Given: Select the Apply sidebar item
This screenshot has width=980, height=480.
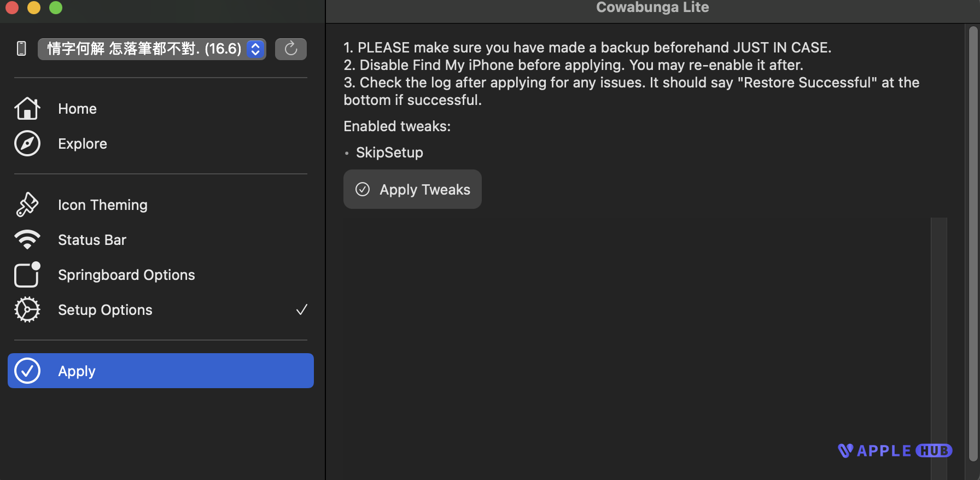Looking at the screenshot, I should coord(160,371).
